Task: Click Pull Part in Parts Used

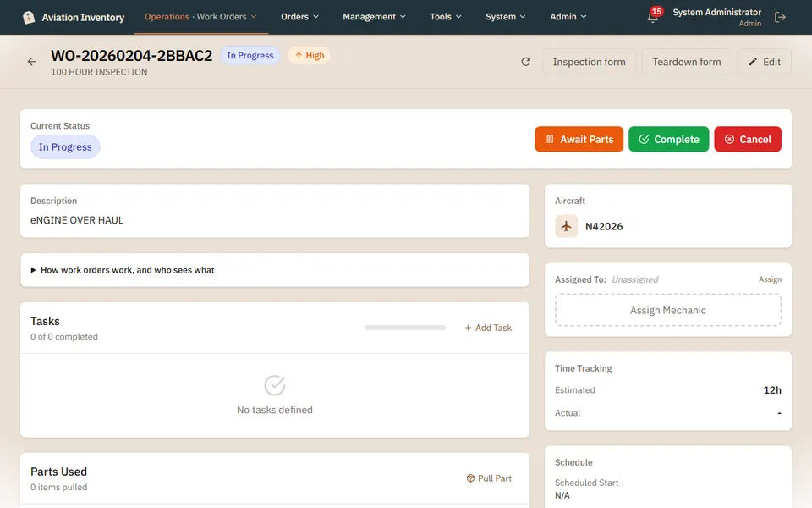Action: [489, 478]
